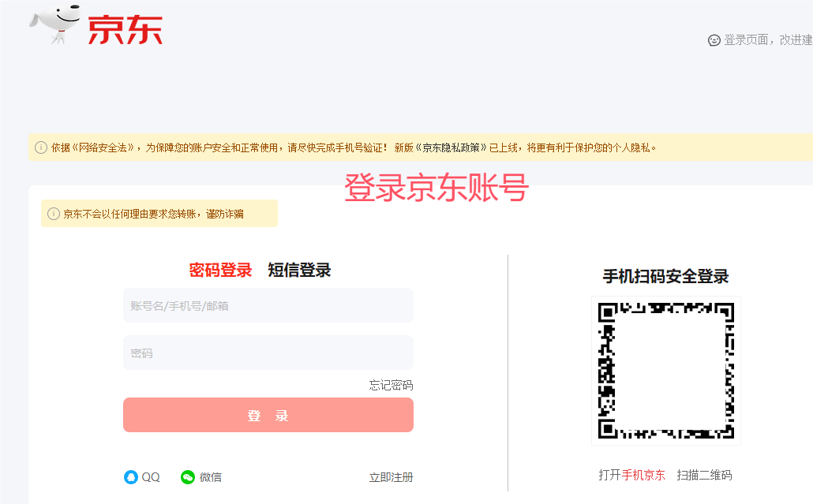
Task: Click the red 登 录 button
Action: (268, 415)
